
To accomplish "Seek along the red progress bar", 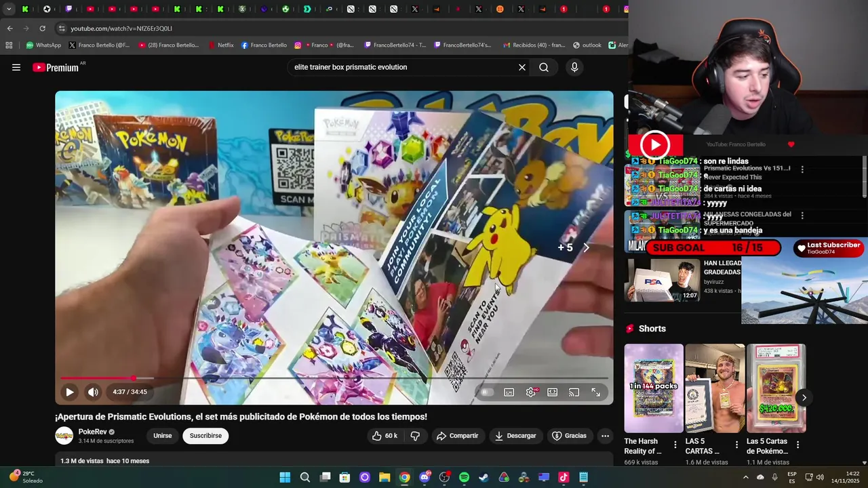I will click(334, 378).
